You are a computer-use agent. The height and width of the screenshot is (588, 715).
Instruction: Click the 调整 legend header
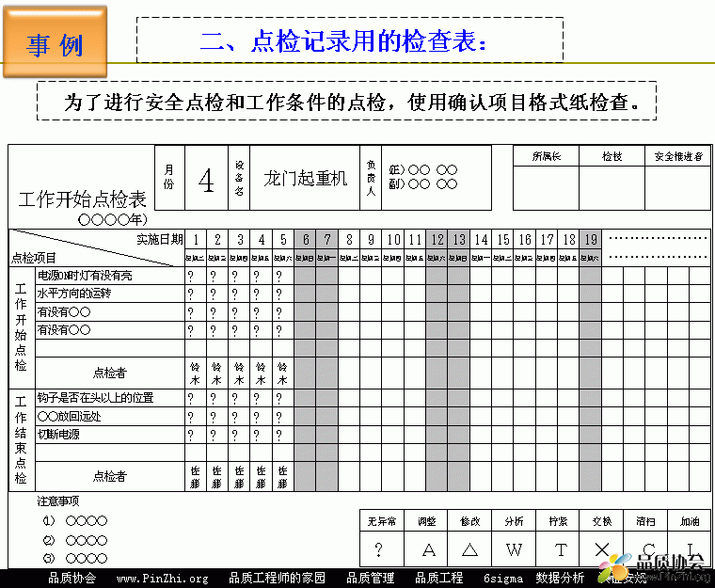pos(426,521)
